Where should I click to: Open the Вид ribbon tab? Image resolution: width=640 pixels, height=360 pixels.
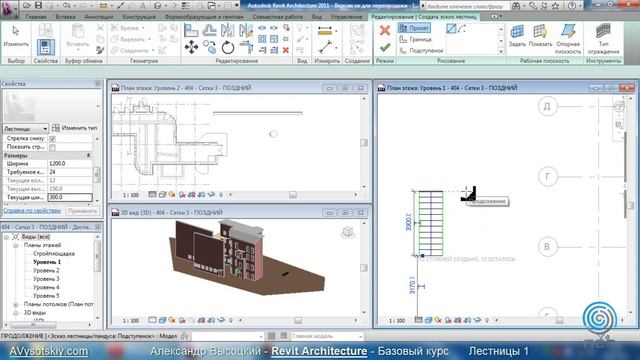coord(317,17)
